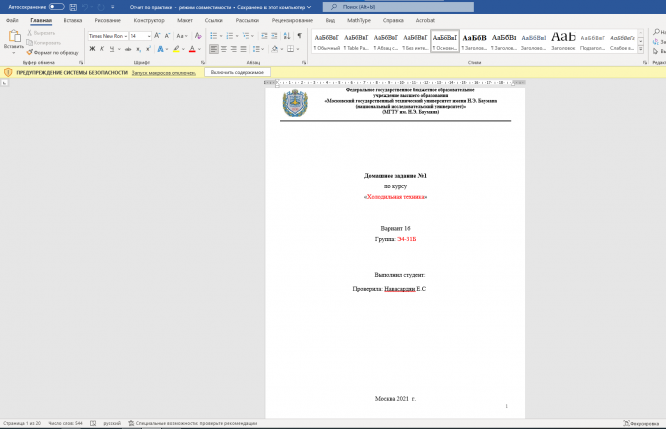
Task: Open the MathType tab
Action: (359, 20)
